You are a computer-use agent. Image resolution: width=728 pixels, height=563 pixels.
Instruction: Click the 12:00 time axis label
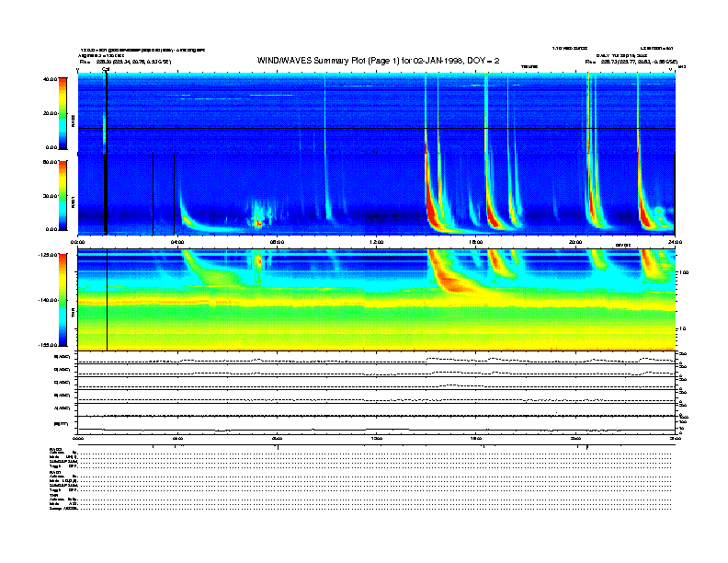376,241
